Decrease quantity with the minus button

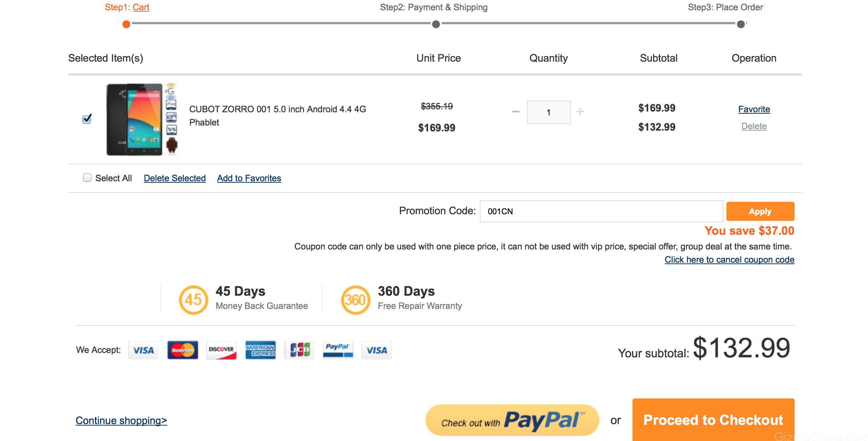coord(516,112)
